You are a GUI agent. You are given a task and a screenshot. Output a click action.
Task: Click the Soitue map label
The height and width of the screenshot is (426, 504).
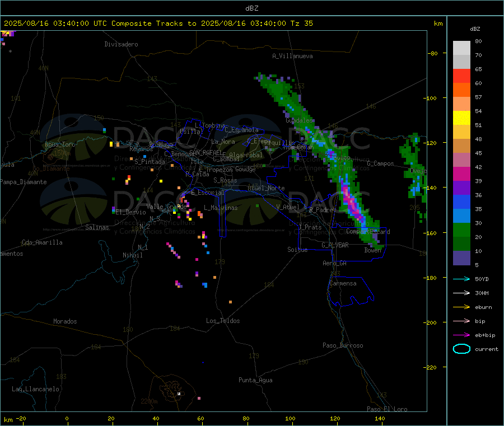(x=297, y=250)
